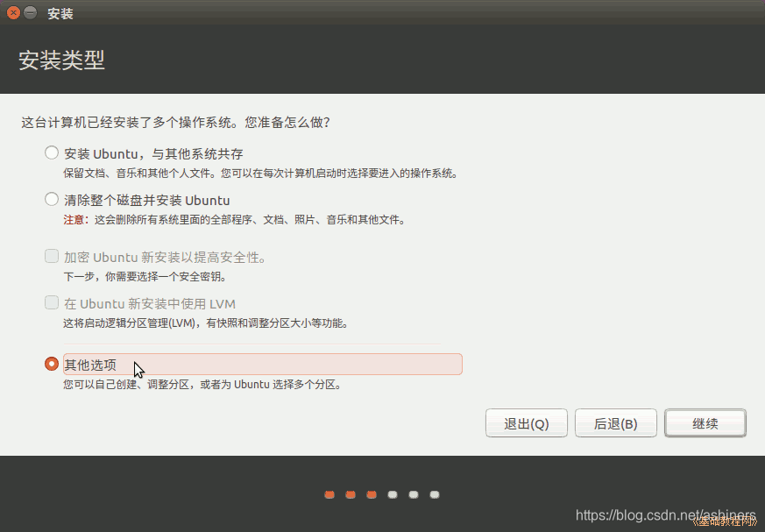Click the question about multiple operating systems
765x532 pixels.
pyautogui.click(x=175, y=122)
